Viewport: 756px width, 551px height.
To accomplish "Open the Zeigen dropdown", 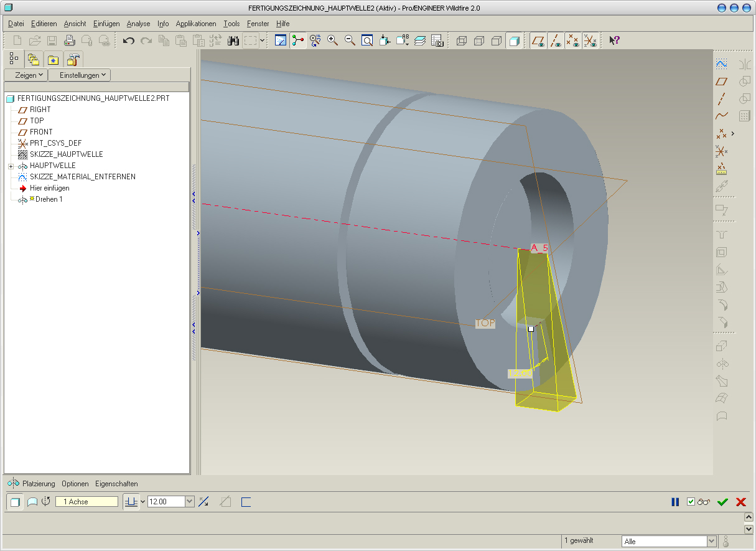I will point(26,75).
